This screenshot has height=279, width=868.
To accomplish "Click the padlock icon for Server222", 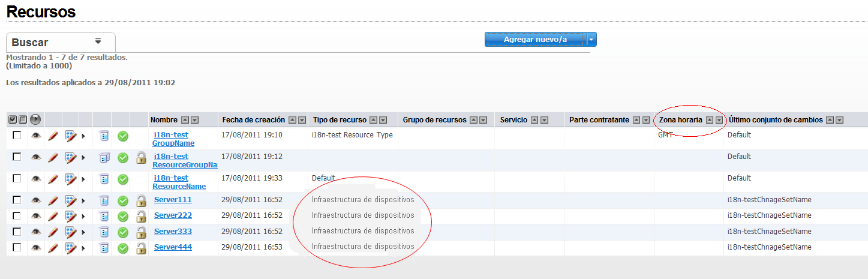I will [x=141, y=216].
